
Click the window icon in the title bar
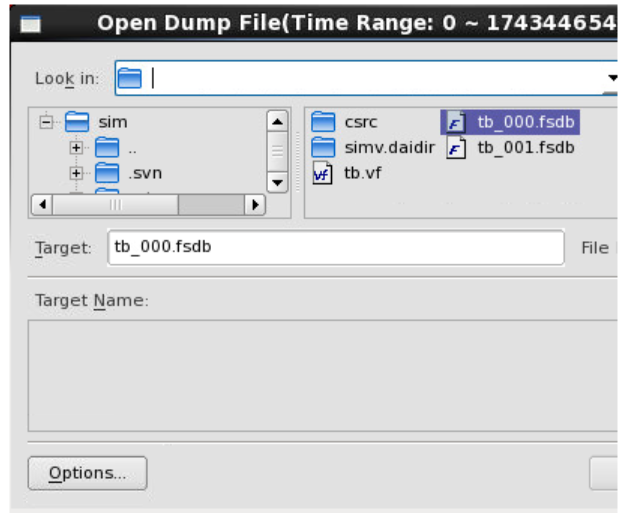(x=31, y=24)
